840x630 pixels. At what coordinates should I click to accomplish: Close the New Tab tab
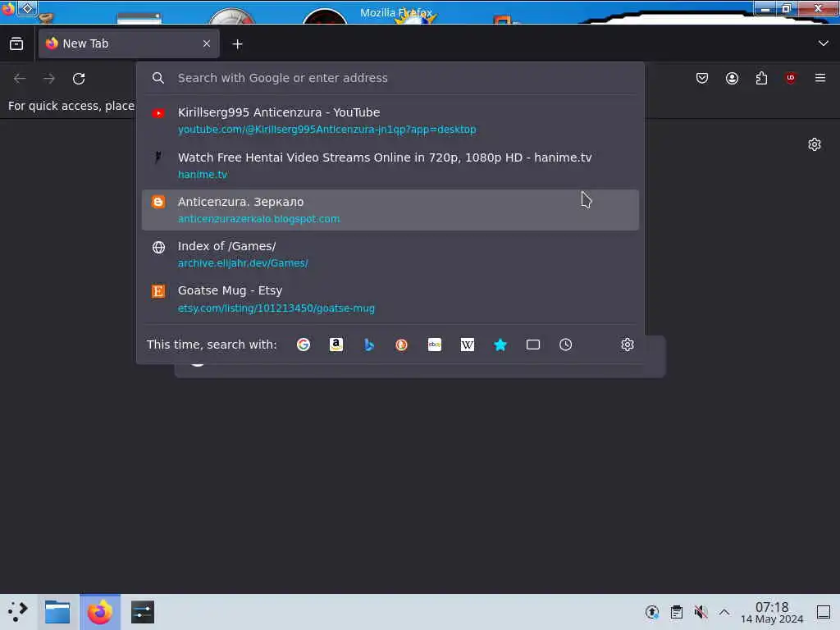[207, 44]
